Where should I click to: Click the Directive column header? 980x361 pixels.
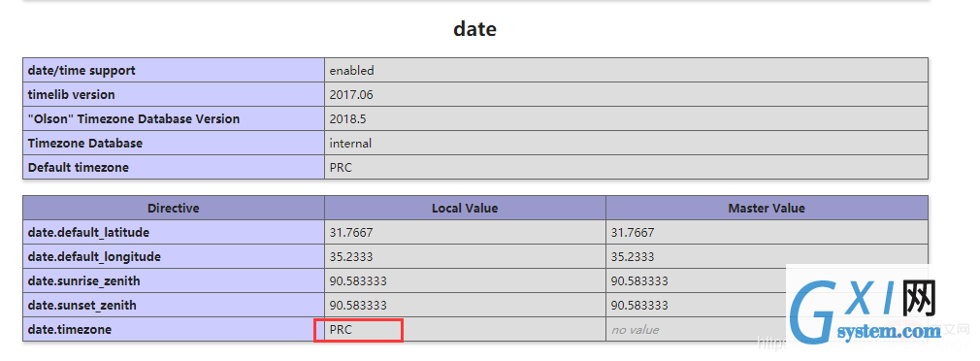[174, 208]
